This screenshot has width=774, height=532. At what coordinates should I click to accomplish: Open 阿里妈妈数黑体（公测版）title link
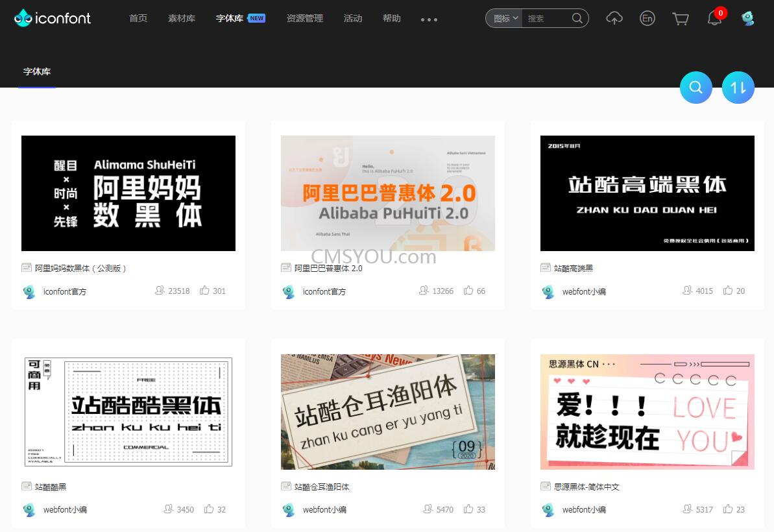click(80, 268)
